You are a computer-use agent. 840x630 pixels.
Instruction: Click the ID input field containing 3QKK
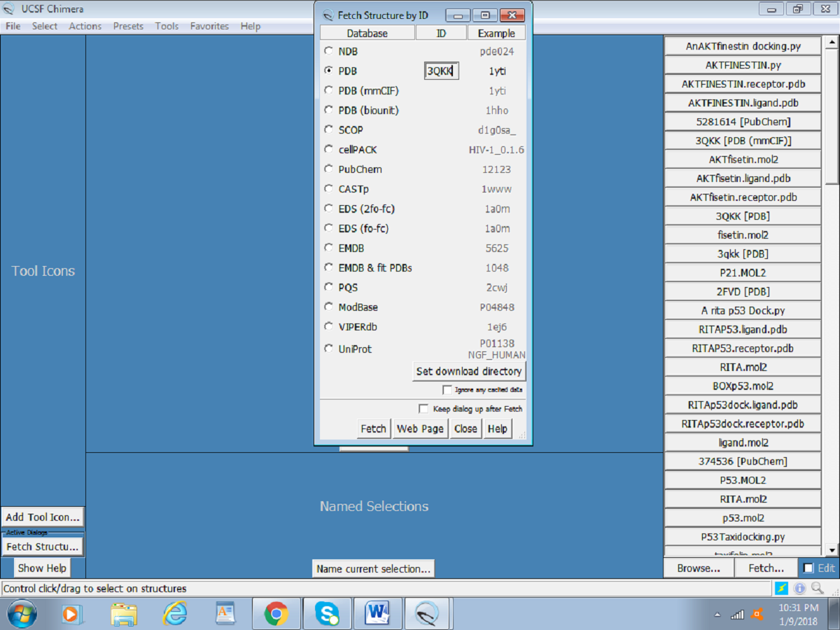coord(442,71)
